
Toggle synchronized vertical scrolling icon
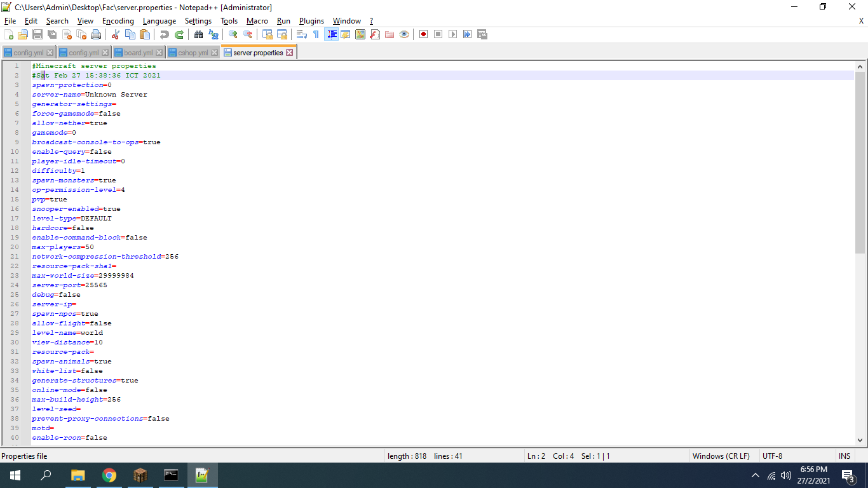[268, 34]
